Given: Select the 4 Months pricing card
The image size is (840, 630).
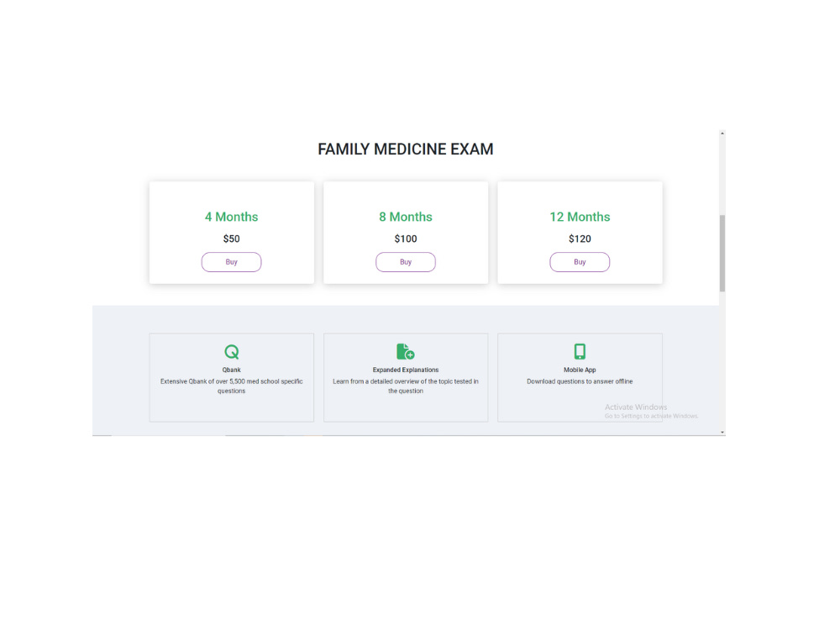Looking at the screenshot, I should pos(231,232).
